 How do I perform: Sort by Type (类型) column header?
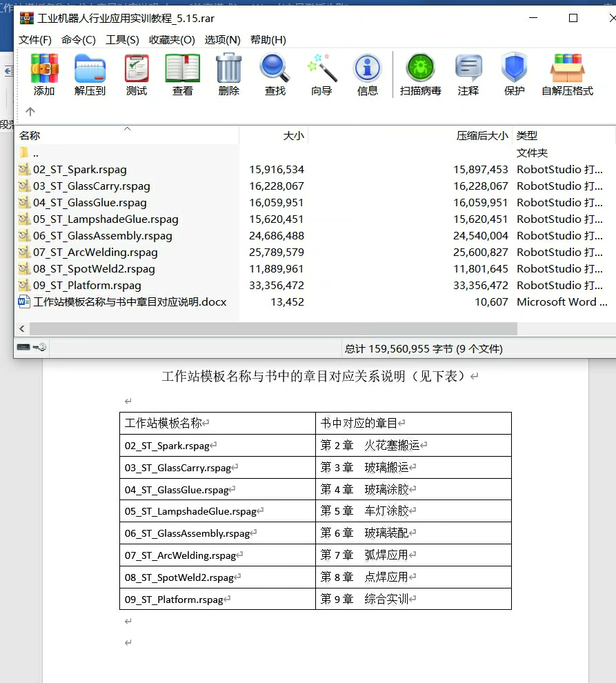click(x=564, y=135)
